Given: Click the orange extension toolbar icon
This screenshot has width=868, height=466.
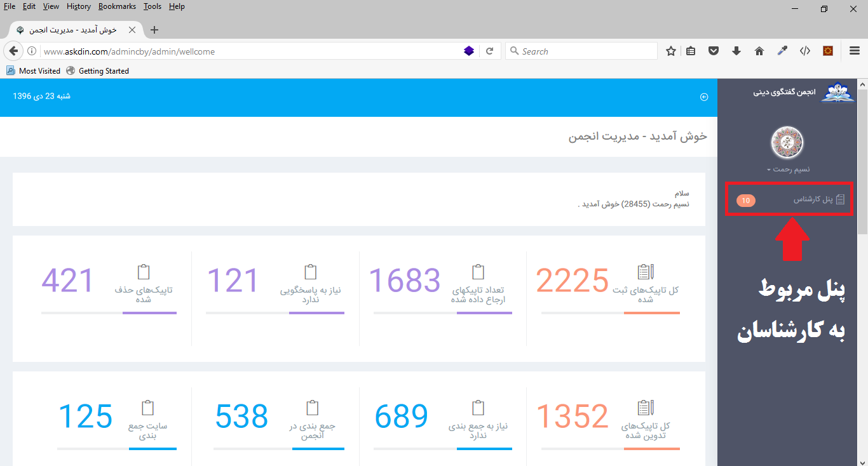Looking at the screenshot, I should tap(828, 51).
